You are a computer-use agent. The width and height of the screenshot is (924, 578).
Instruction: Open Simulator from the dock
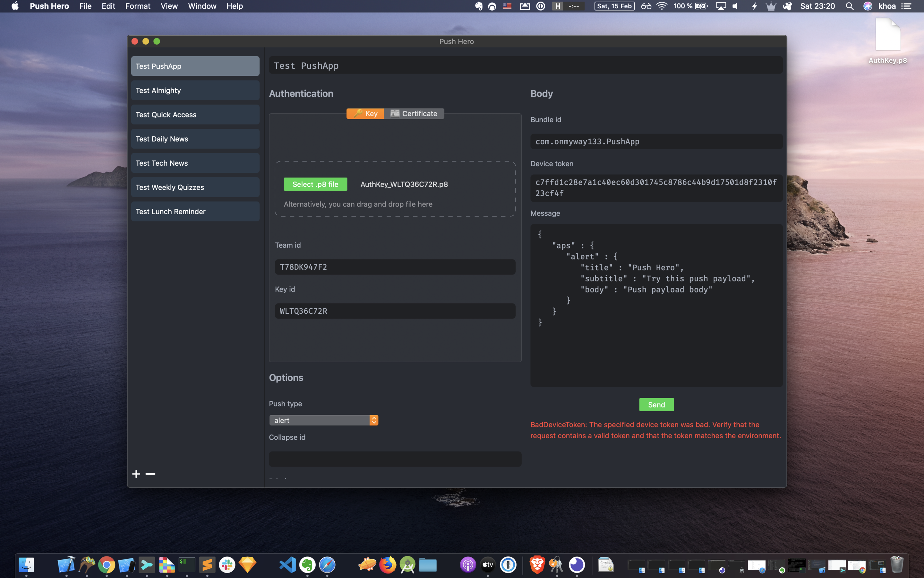coord(127,565)
